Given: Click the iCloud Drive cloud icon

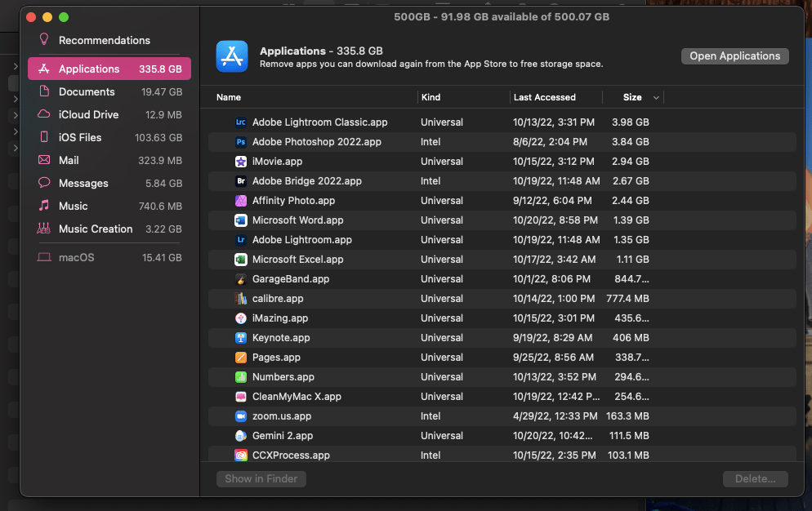Looking at the screenshot, I should pyautogui.click(x=44, y=114).
